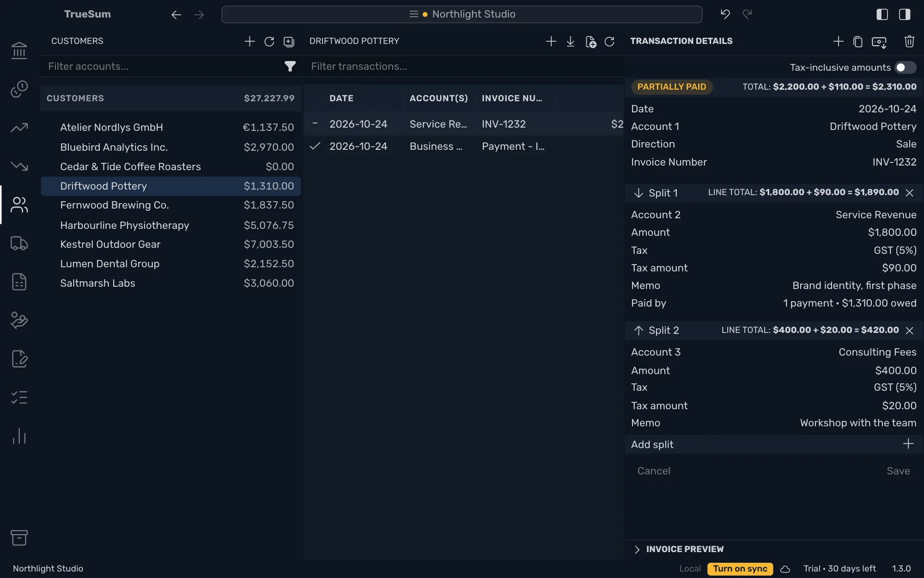Refresh the customers list

tap(269, 42)
